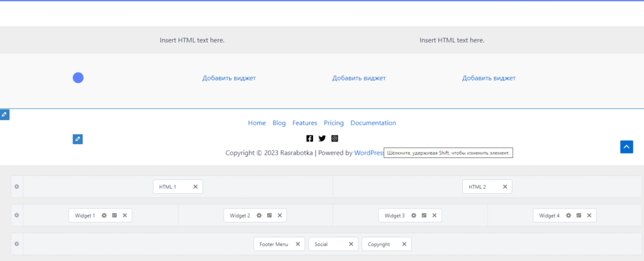Open row settings gear for Widget row
This screenshot has height=261, width=644.
point(17,215)
